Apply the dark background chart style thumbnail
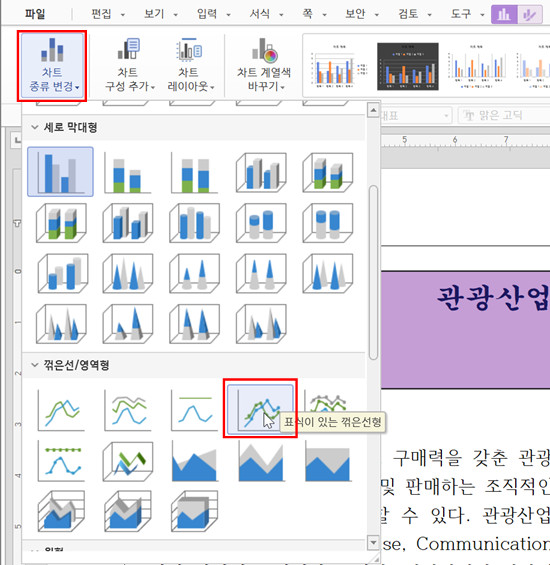Image resolution: width=550 pixels, height=565 pixels. (408, 66)
